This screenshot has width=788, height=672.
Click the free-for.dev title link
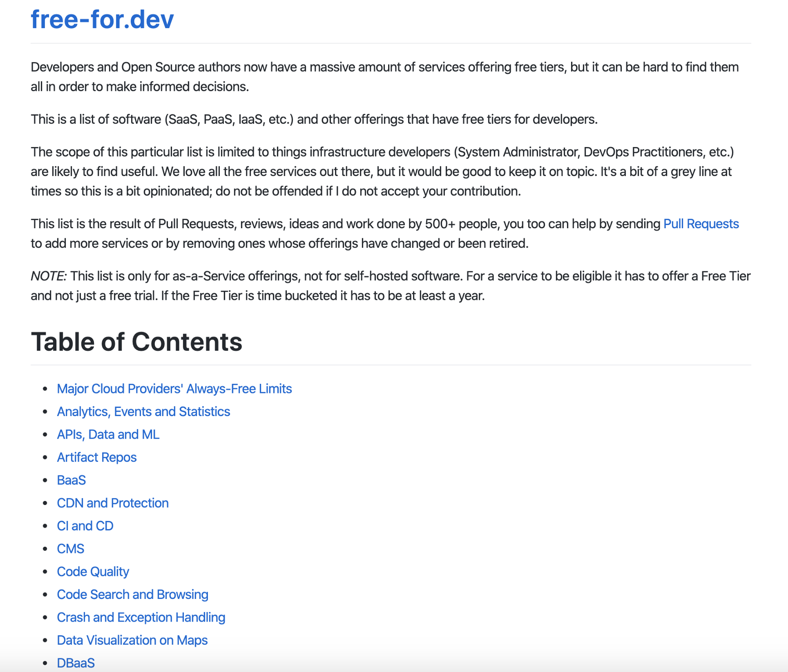tap(102, 20)
